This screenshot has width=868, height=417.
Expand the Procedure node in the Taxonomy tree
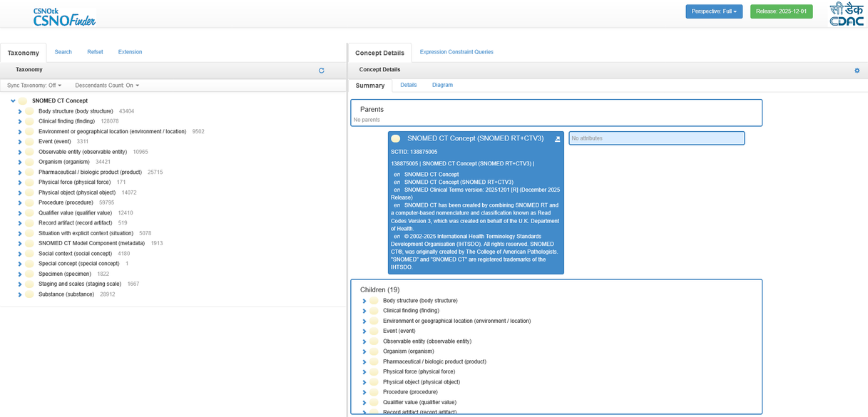pyautogui.click(x=20, y=203)
